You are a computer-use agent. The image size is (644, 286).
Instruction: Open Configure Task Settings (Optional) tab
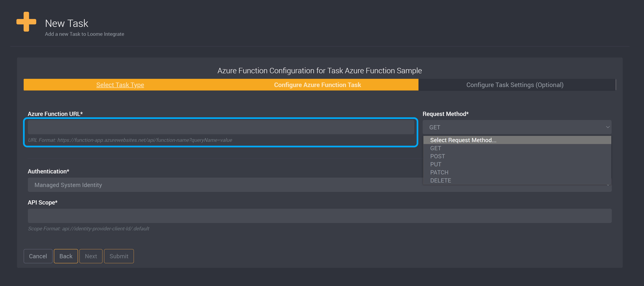(515, 85)
